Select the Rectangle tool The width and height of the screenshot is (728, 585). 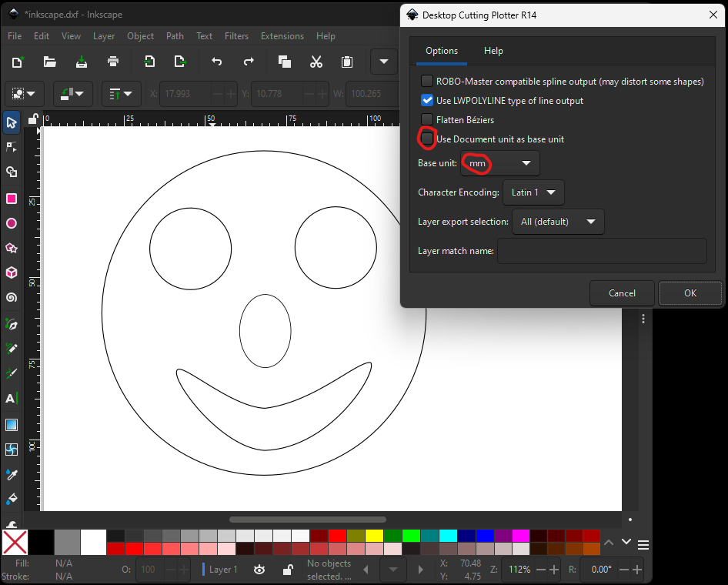(11, 199)
